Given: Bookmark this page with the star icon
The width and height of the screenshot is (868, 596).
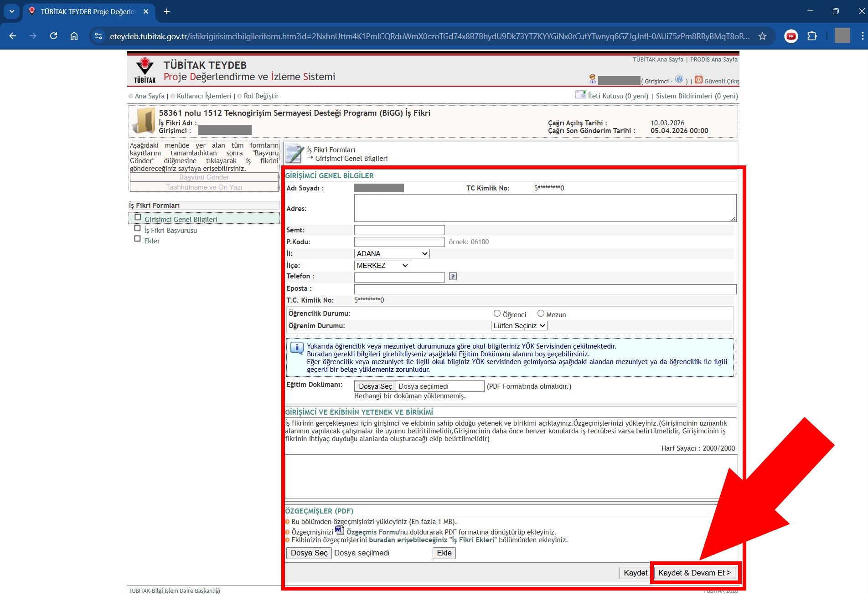Looking at the screenshot, I should 762,36.
